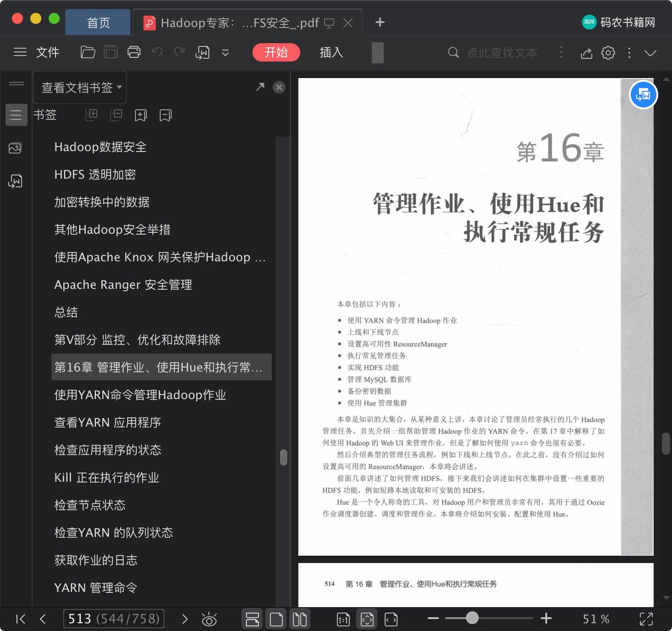Add a new bookmark icon
The width and height of the screenshot is (672, 631).
pyautogui.click(x=141, y=115)
